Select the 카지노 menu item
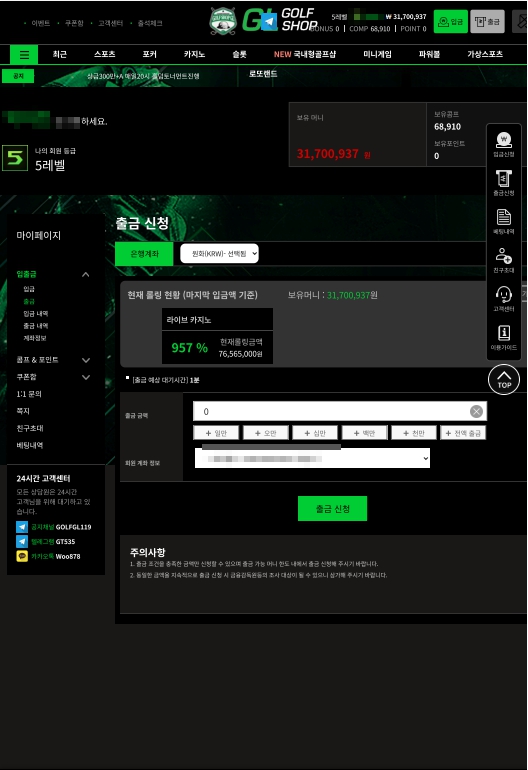The image size is (528, 770). click(x=195, y=54)
